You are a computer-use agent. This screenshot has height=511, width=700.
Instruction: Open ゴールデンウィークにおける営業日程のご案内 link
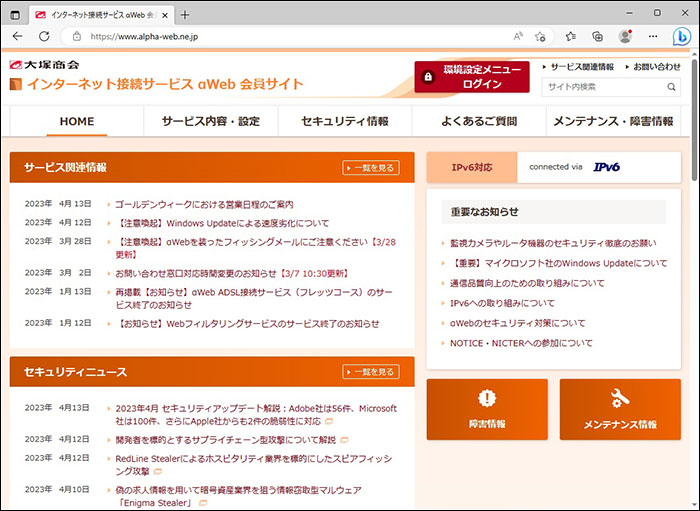[204, 204]
